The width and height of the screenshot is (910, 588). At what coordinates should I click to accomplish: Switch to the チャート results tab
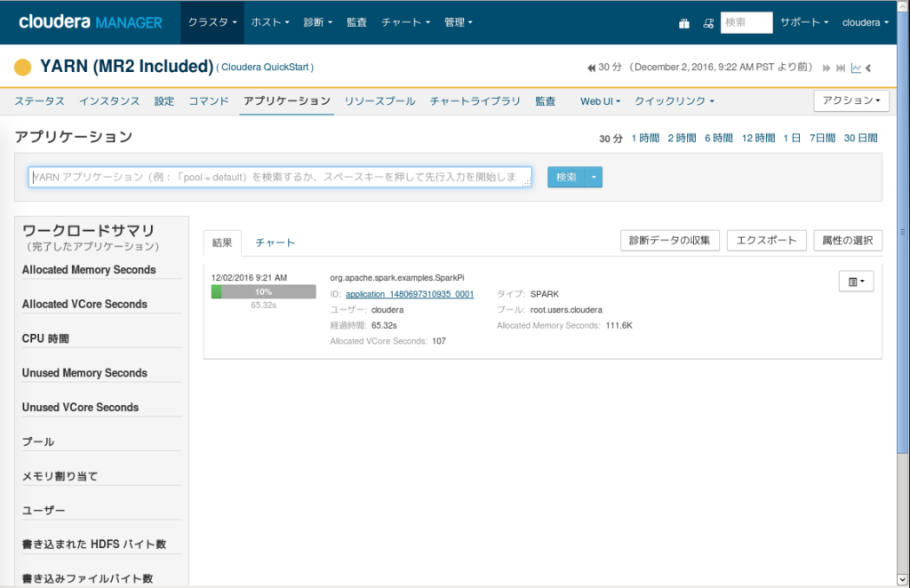point(275,242)
